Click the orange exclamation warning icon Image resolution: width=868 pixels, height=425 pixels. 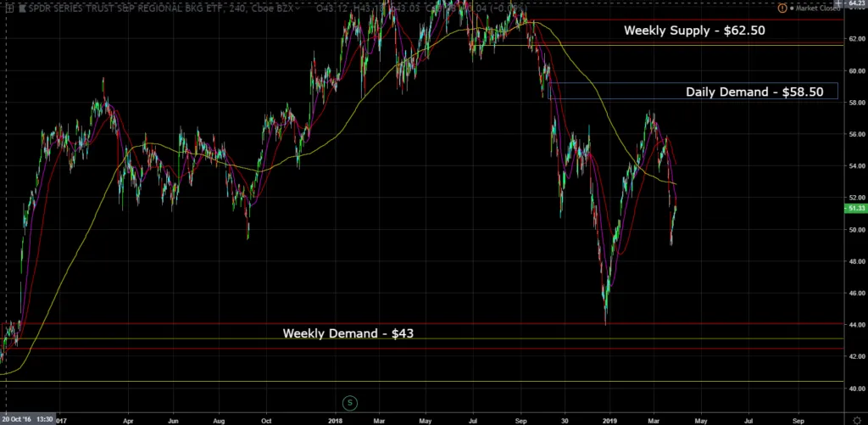782,8
